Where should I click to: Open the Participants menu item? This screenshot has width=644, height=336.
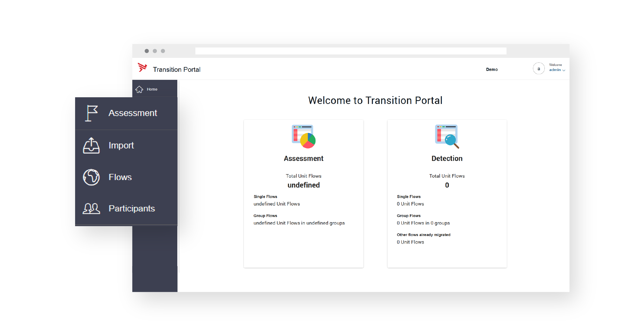pos(126,208)
